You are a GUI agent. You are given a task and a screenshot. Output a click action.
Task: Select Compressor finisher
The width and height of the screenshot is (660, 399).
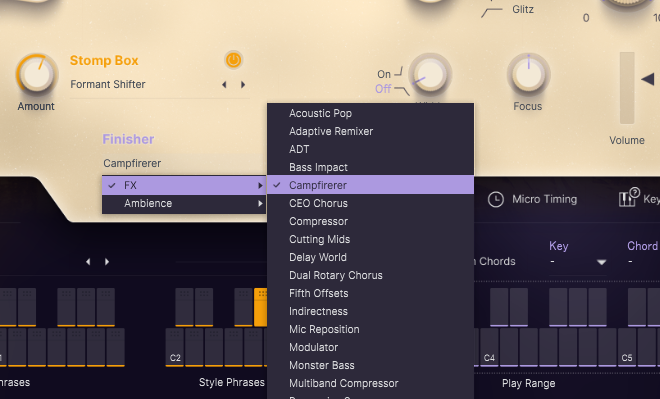(370, 221)
